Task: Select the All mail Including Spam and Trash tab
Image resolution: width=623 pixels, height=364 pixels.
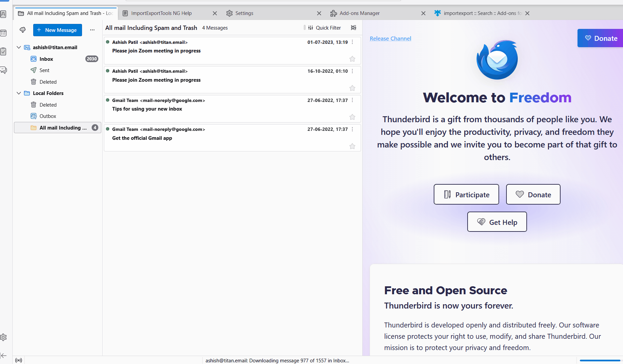Action: click(x=66, y=13)
